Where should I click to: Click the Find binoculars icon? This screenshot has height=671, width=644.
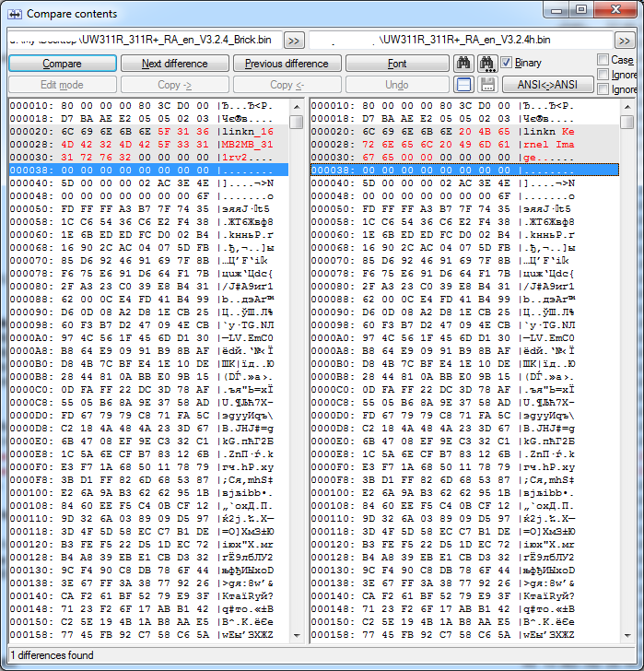click(464, 64)
